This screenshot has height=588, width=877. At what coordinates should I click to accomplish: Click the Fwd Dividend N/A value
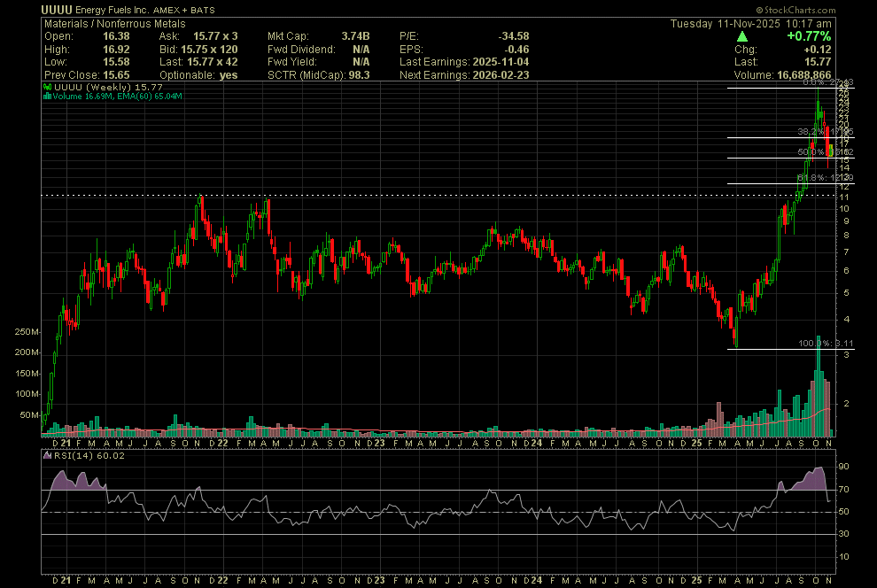361,50
